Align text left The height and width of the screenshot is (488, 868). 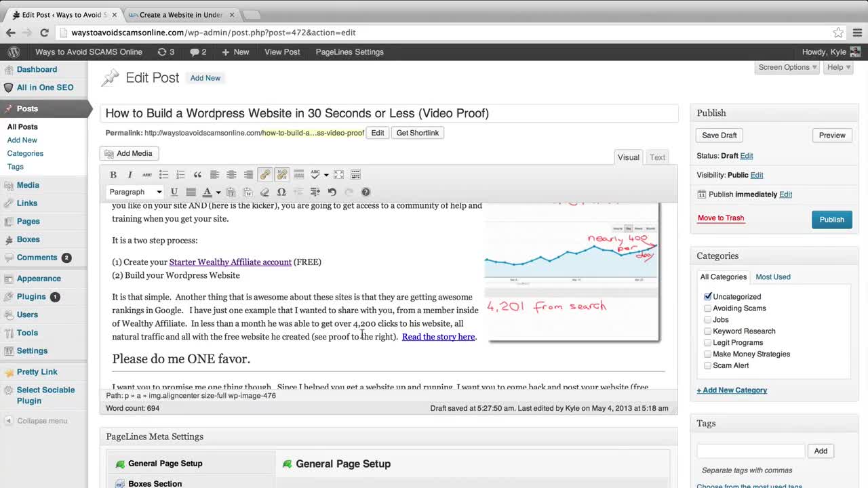(214, 175)
